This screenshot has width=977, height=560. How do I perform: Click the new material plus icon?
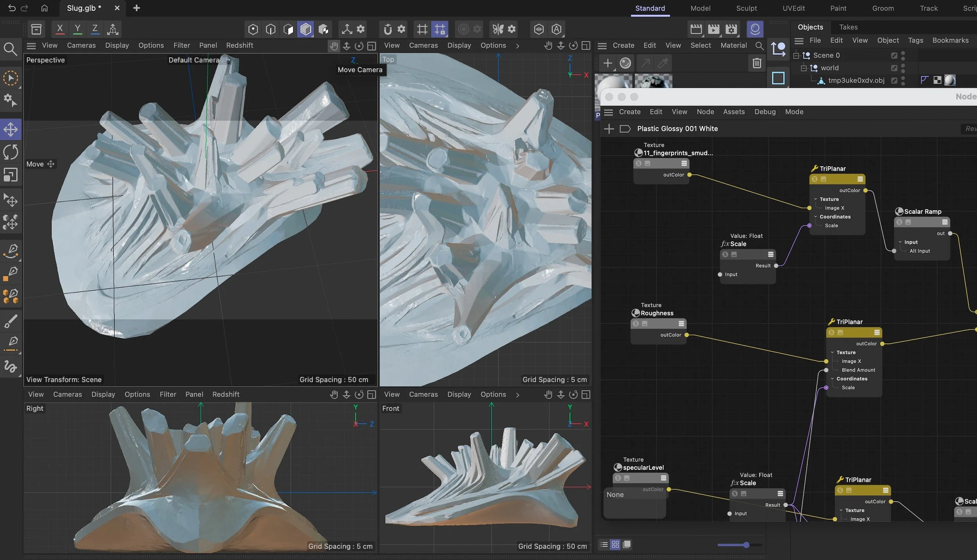pos(608,63)
